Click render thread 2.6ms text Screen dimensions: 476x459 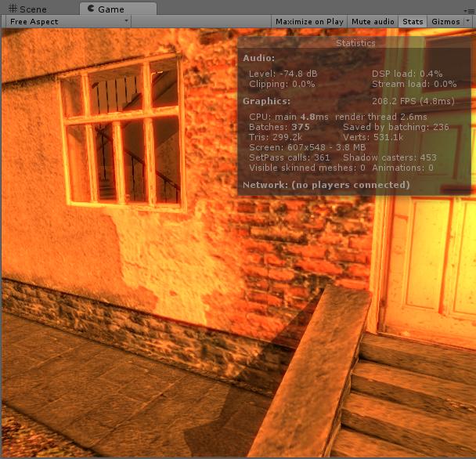(381, 117)
